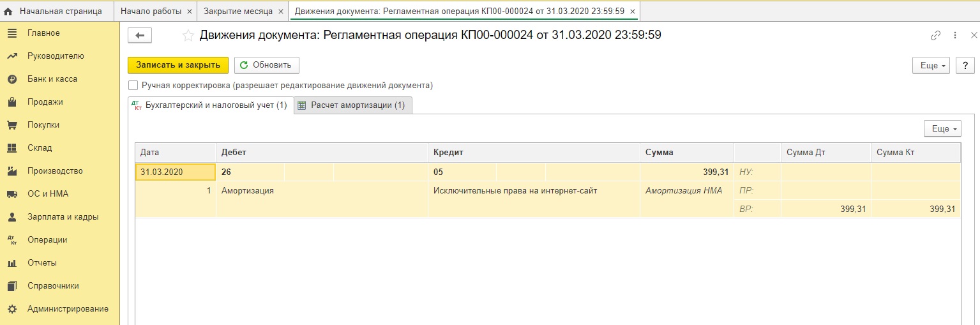Image resolution: width=980 pixels, height=325 pixels.
Task: Select the date cell 31.03.2020
Action: pos(176,172)
